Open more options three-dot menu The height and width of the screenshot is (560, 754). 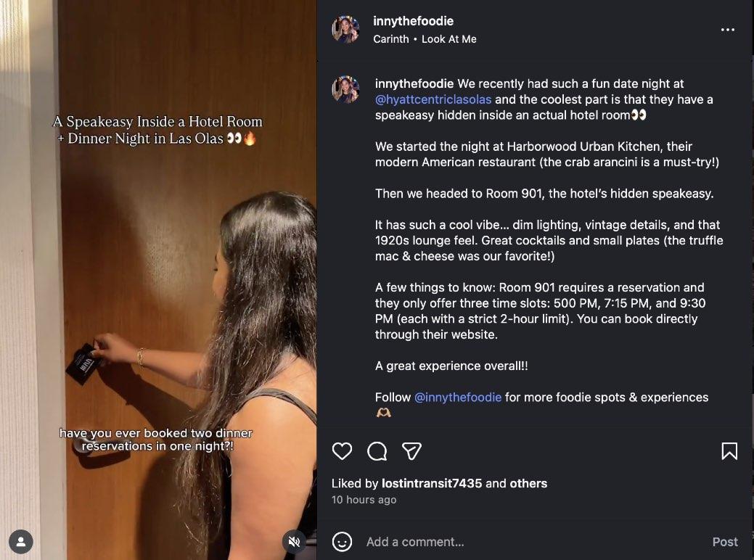728,30
